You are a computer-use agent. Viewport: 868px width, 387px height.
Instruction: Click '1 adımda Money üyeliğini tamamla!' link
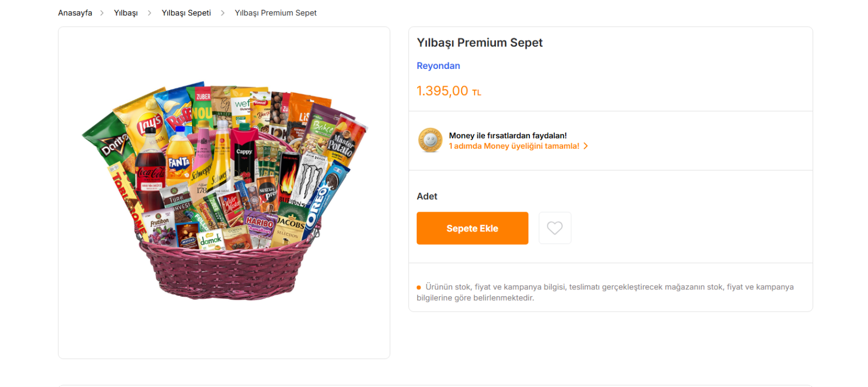514,146
